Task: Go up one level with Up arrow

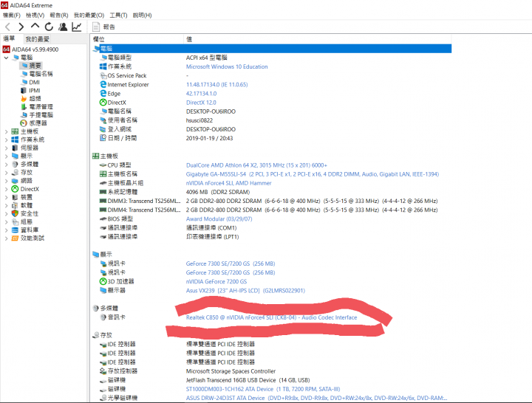Action: point(35,26)
